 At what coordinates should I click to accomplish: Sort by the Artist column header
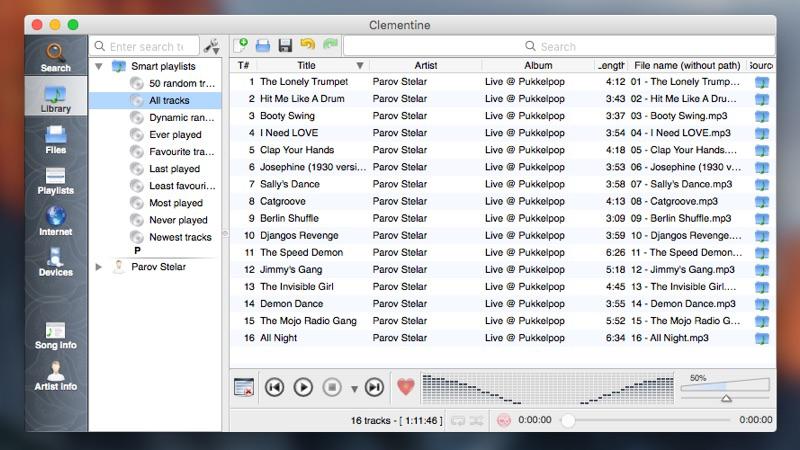pos(426,65)
